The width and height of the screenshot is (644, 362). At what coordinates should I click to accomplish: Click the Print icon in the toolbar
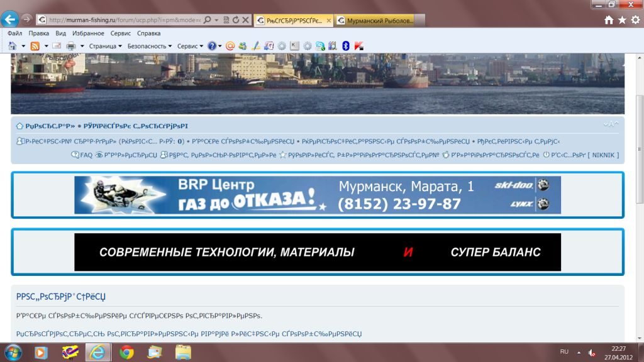70,46
